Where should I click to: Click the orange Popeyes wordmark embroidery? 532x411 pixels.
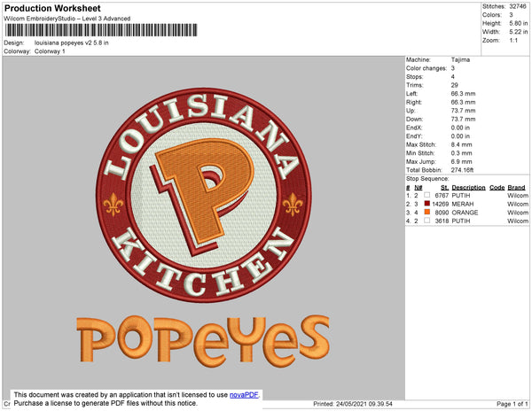pos(203,342)
